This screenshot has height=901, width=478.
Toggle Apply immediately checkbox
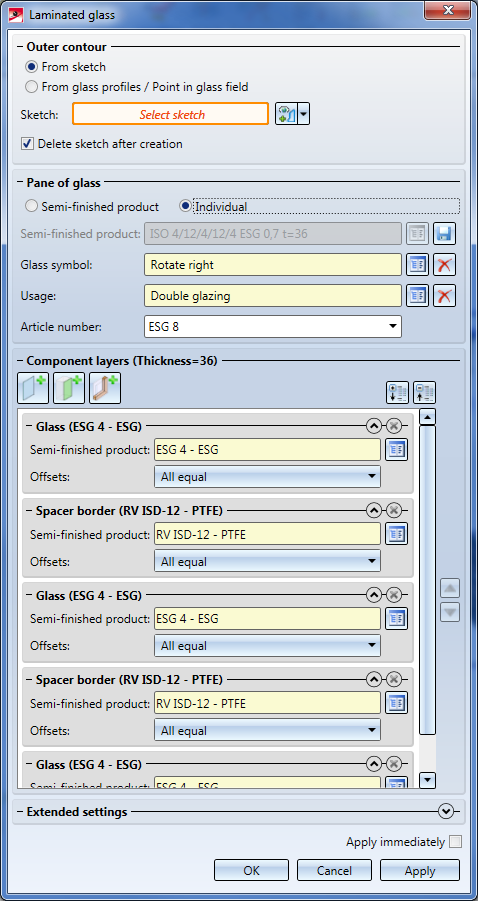tap(455, 842)
